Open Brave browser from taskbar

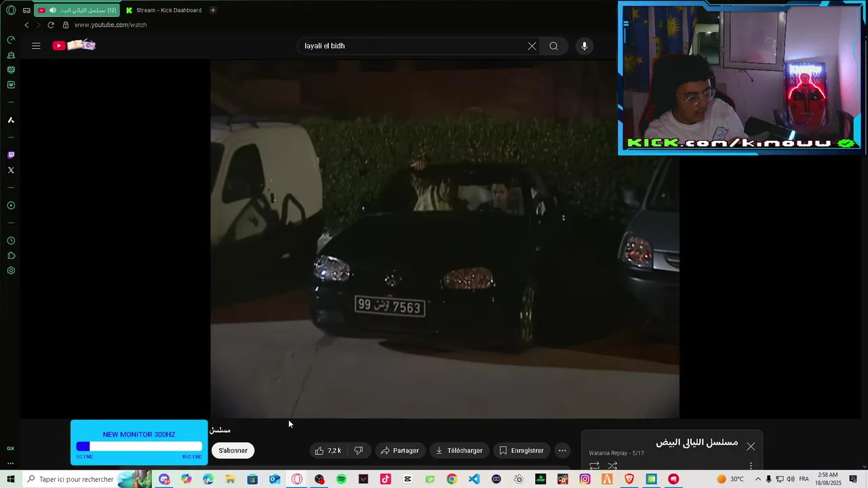point(629,479)
